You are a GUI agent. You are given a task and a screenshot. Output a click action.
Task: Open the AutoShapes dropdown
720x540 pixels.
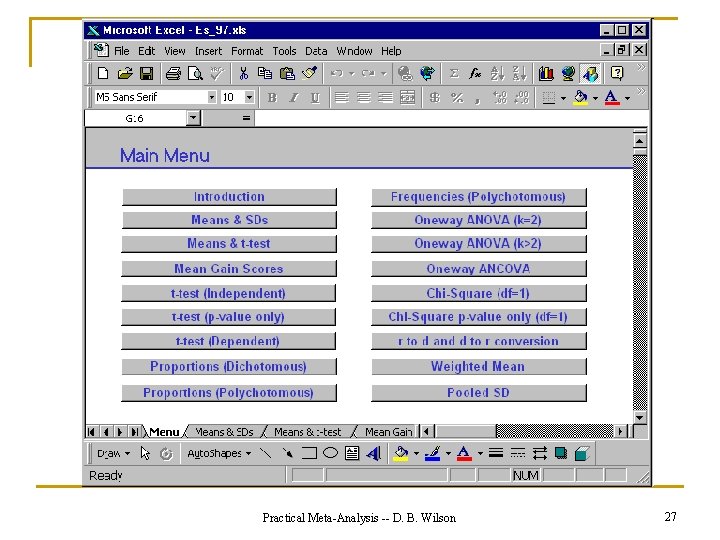[219, 453]
